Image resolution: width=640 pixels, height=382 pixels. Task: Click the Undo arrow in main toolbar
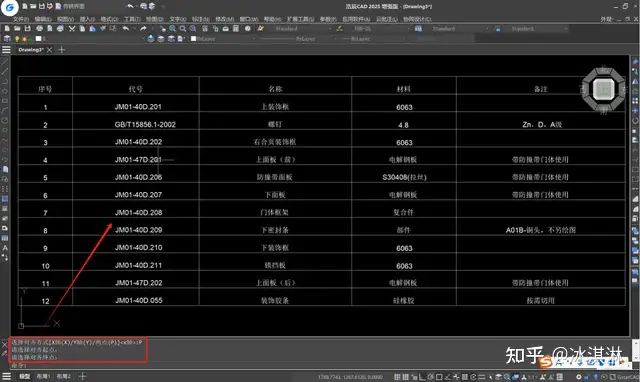[126, 29]
